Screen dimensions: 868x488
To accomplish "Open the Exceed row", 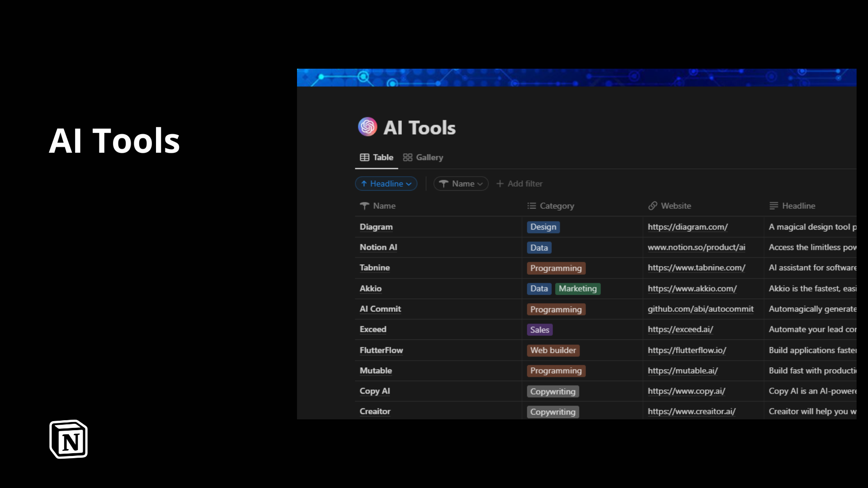I will point(373,329).
